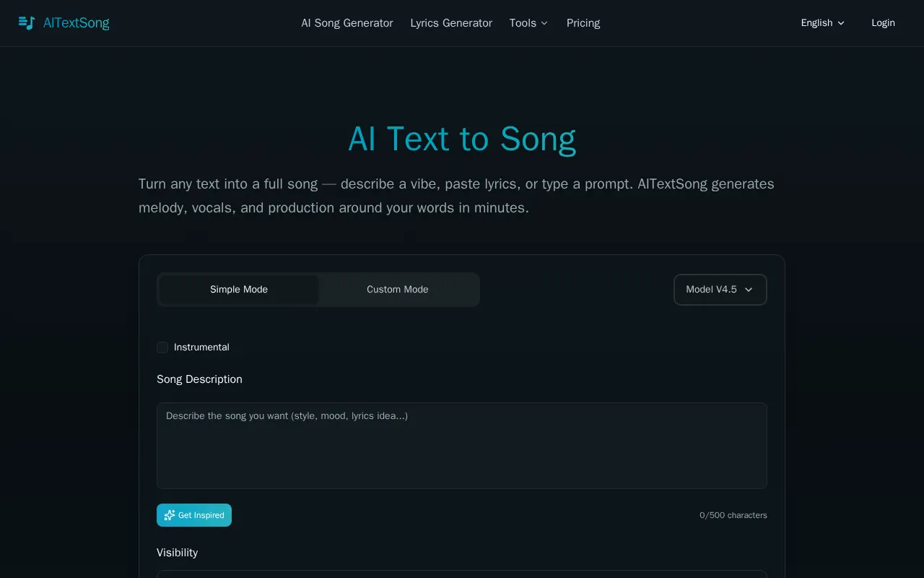Viewport: 924px width, 578px height.
Task: Open Lyrics Generator from the navigation
Action: [451, 23]
